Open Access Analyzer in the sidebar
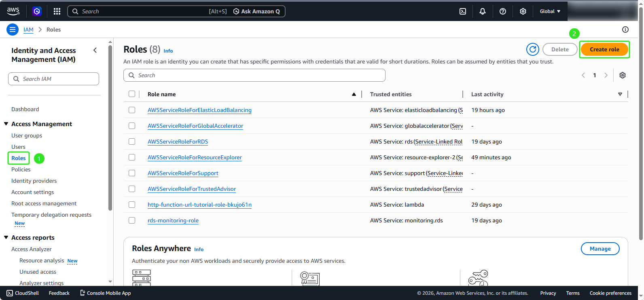The width and height of the screenshot is (644, 300). tap(32, 249)
